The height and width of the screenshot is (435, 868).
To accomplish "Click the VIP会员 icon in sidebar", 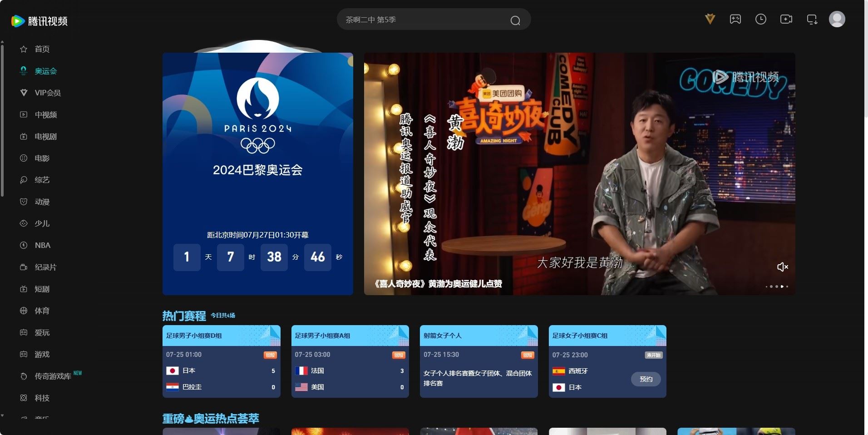I will [x=24, y=93].
